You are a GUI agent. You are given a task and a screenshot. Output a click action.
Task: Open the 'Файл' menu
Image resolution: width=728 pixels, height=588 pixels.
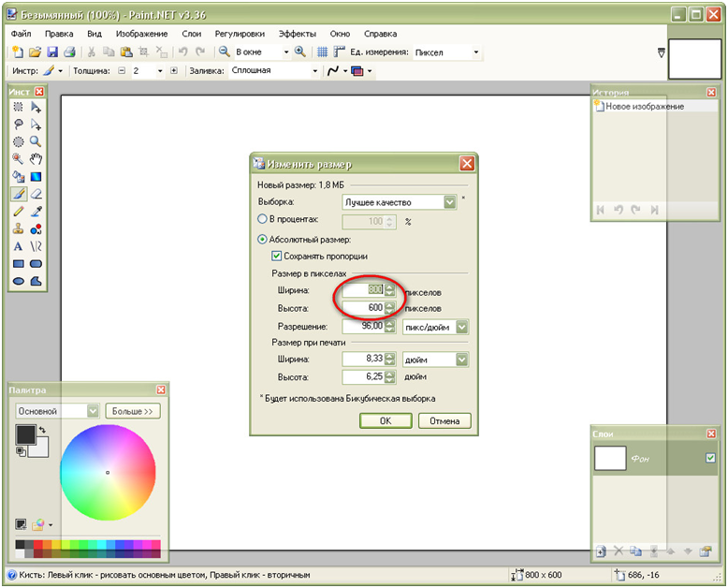point(22,34)
